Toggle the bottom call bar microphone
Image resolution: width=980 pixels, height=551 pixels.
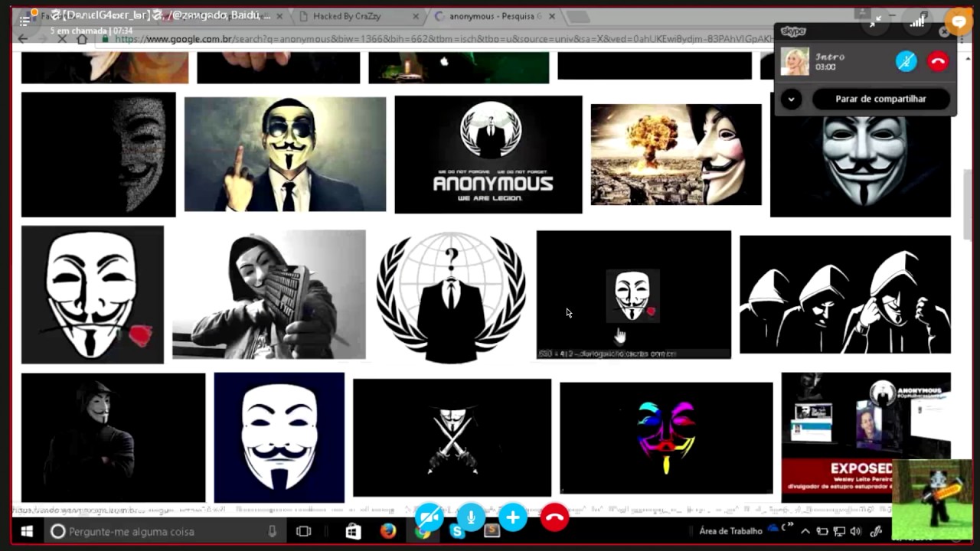(471, 518)
